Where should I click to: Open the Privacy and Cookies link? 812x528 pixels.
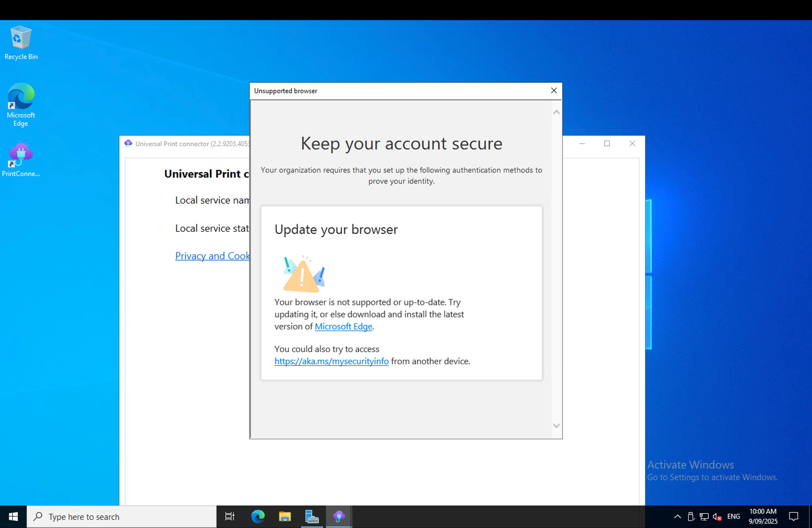pyautogui.click(x=212, y=256)
